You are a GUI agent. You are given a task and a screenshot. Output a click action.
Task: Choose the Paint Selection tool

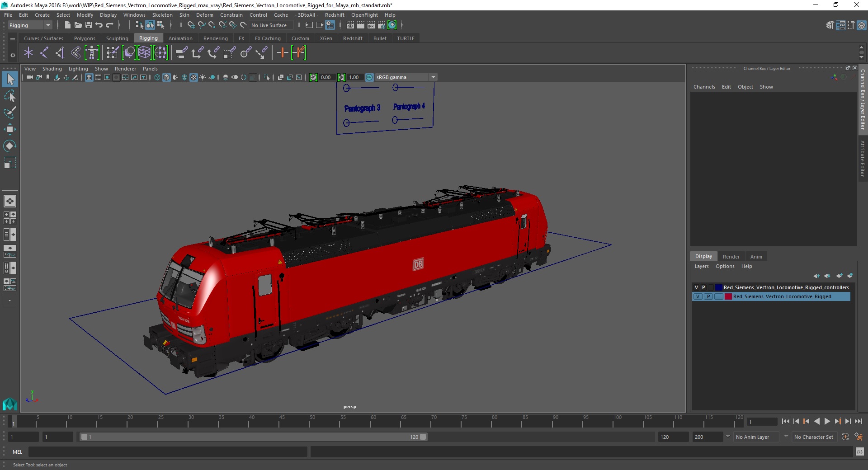click(x=10, y=113)
